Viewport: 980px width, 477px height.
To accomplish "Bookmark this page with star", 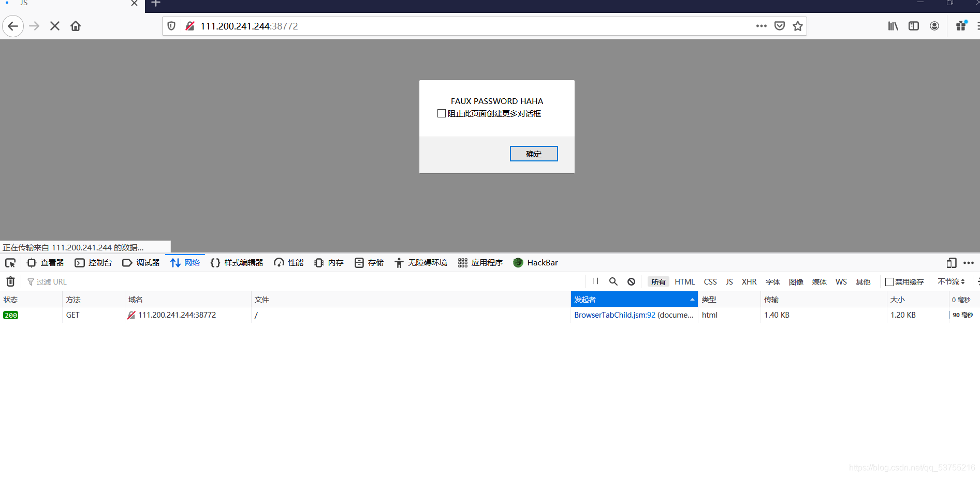I will 798,26.
